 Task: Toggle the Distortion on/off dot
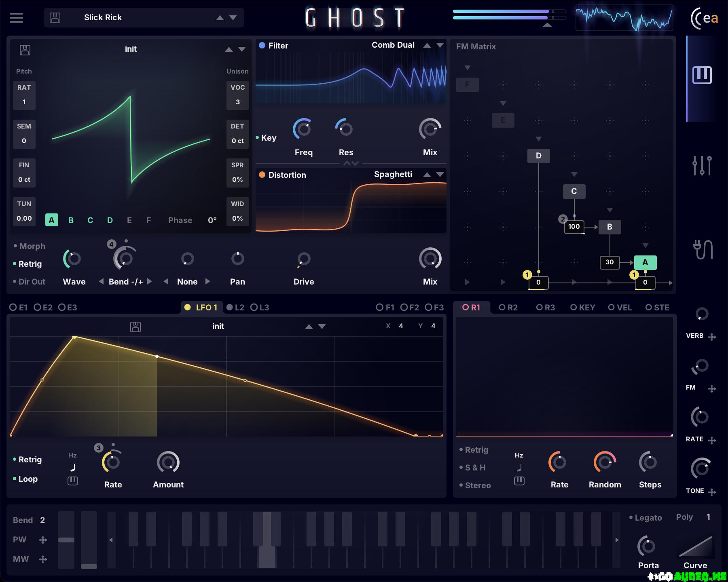click(x=262, y=175)
